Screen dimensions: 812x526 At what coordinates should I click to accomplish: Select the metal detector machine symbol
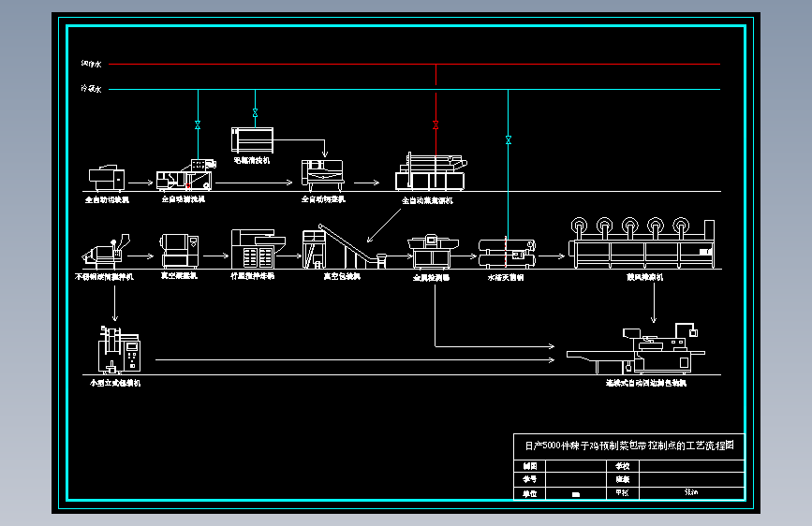[x=433, y=251]
